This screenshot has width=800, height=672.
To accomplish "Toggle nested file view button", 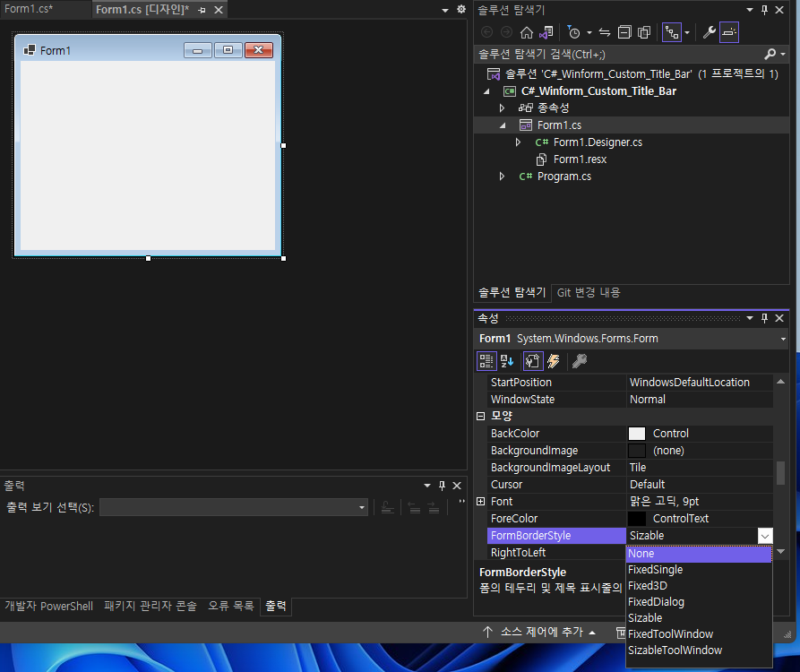I will [671, 32].
